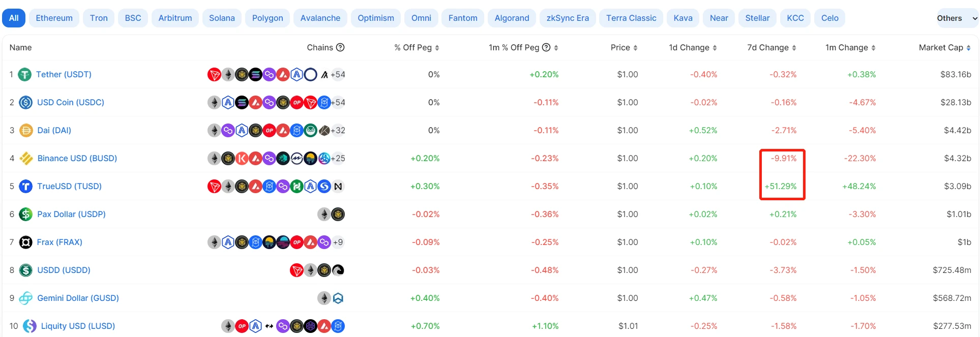Click the Tether coin logo icon

pyautogui.click(x=24, y=75)
